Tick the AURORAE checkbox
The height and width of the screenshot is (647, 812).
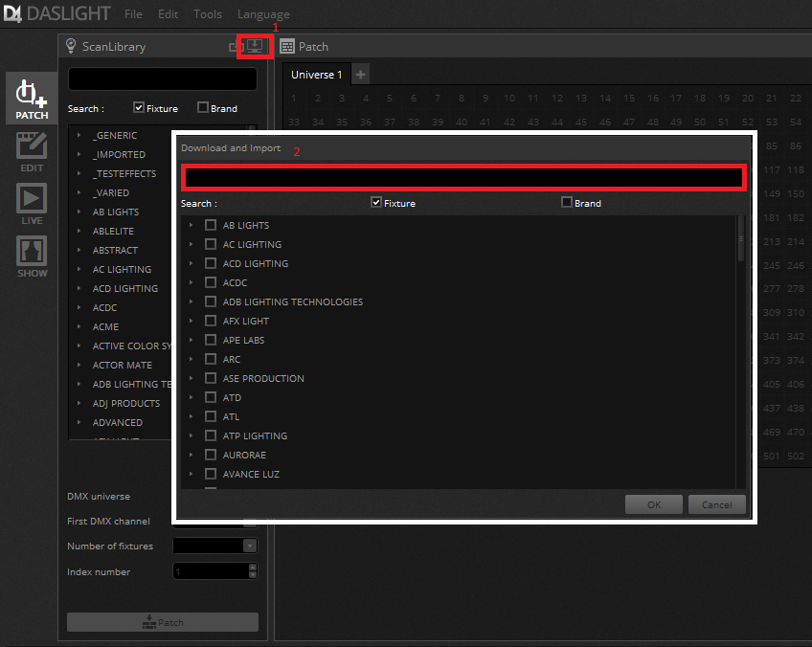click(211, 455)
